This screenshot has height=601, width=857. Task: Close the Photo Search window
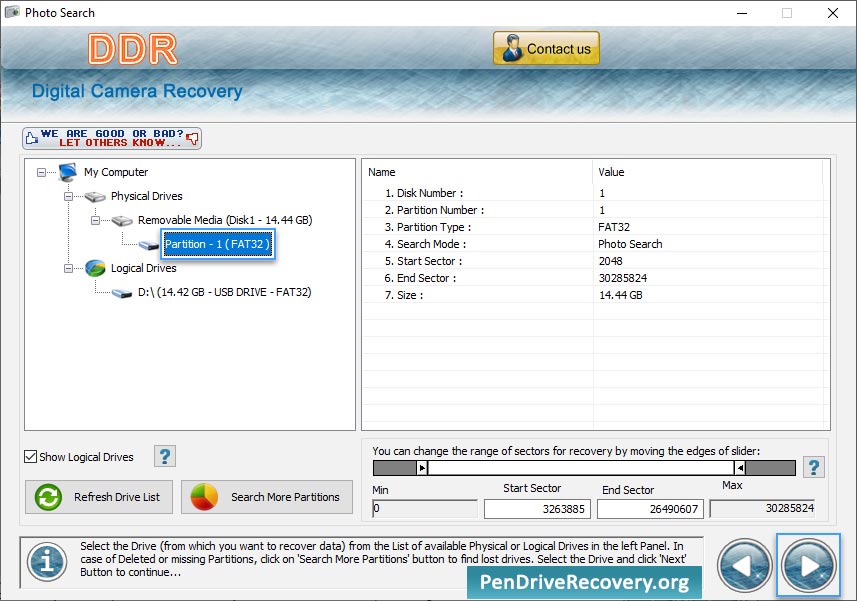[x=832, y=13]
